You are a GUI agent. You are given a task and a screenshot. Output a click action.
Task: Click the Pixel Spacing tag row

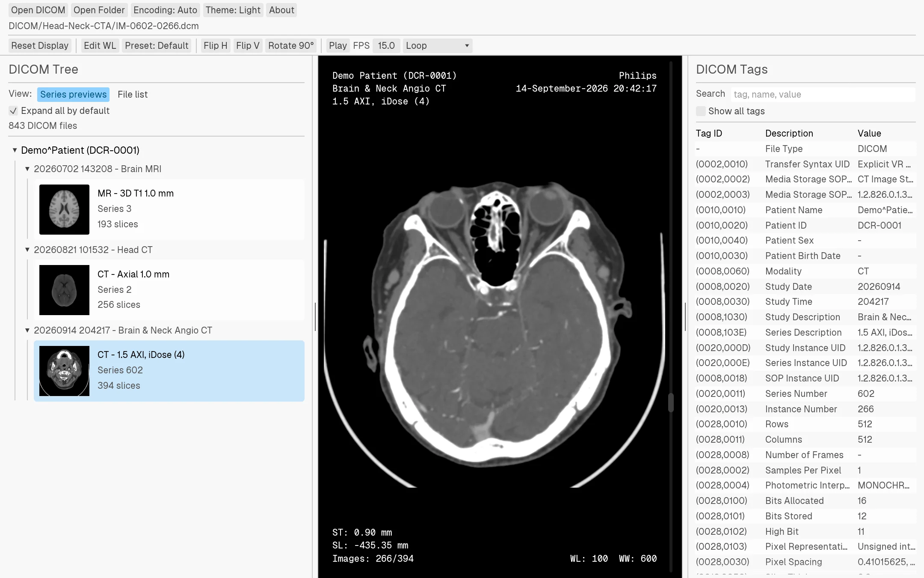tap(806, 562)
